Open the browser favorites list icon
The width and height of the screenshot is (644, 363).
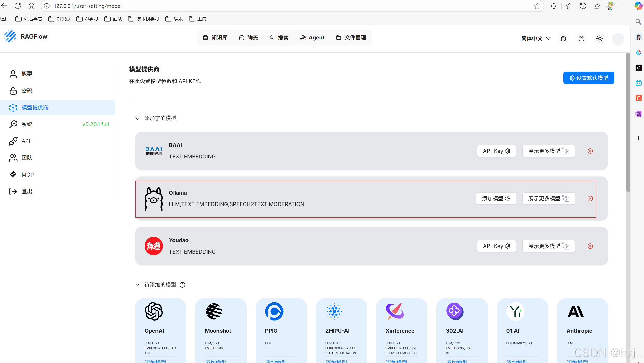click(x=569, y=6)
